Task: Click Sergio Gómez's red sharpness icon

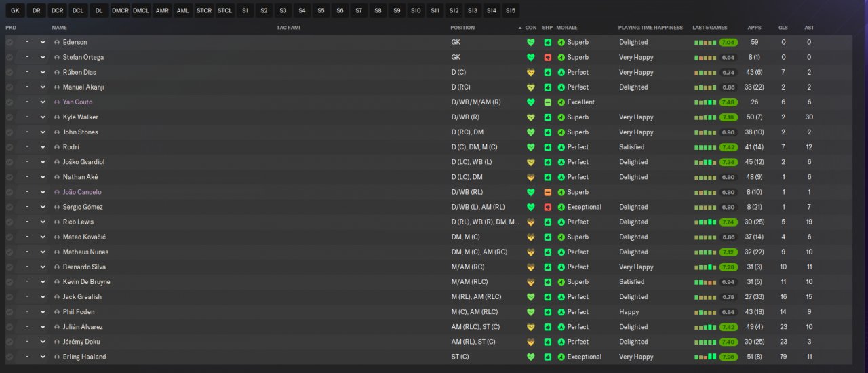Action: point(548,207)
